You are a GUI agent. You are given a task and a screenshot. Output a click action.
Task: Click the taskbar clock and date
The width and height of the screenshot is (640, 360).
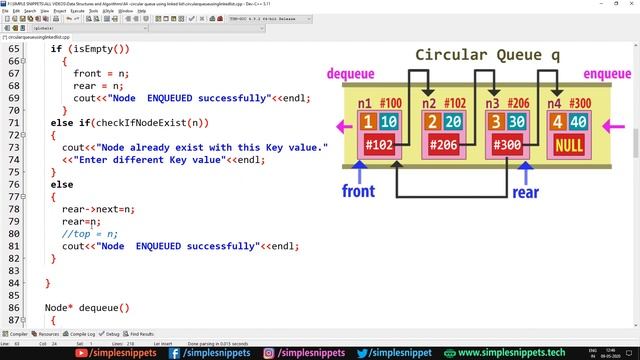[610, 353]
